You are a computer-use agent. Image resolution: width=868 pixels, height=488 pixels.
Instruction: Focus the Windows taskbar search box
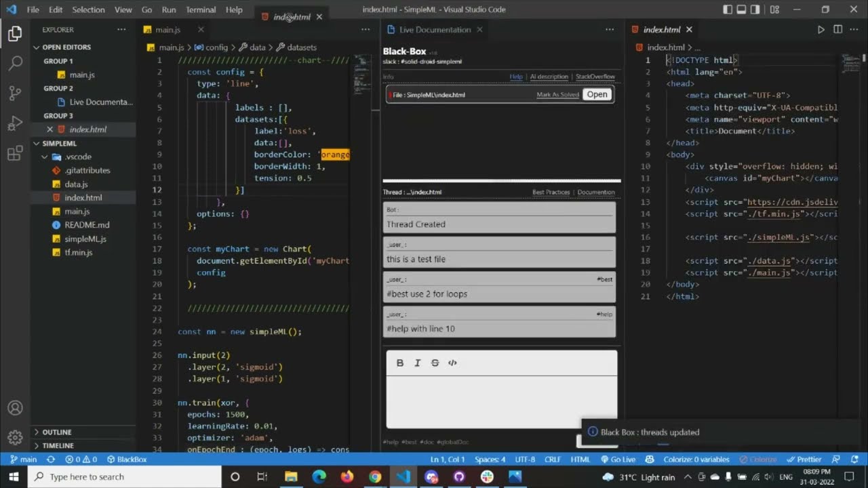pyautogui.click(x=124, y=476)
